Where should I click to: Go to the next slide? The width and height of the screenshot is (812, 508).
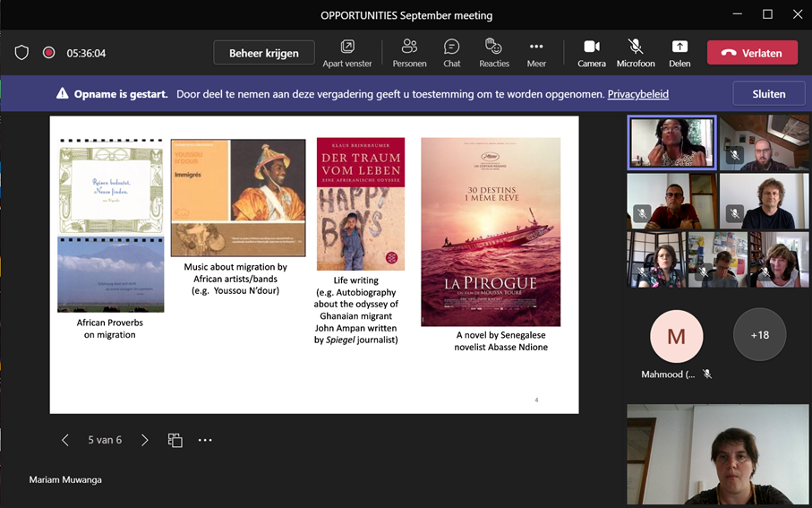[x=145, y=440]
